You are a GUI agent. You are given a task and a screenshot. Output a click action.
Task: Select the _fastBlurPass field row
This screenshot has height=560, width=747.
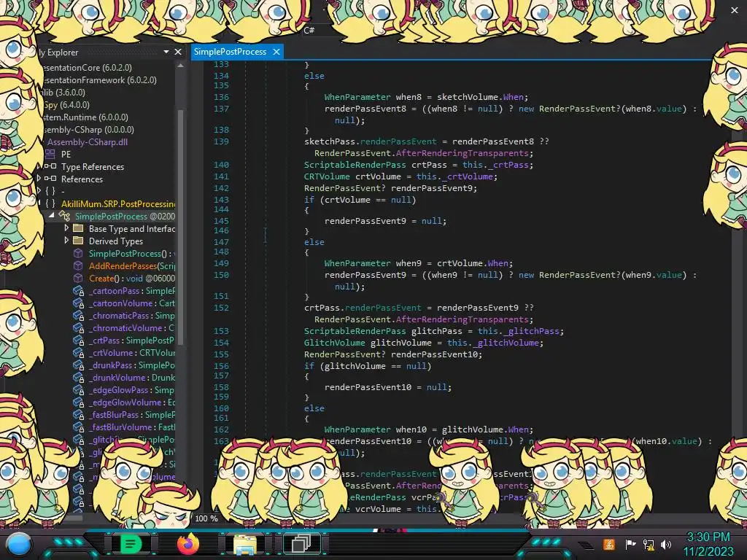tap(131, 414)
